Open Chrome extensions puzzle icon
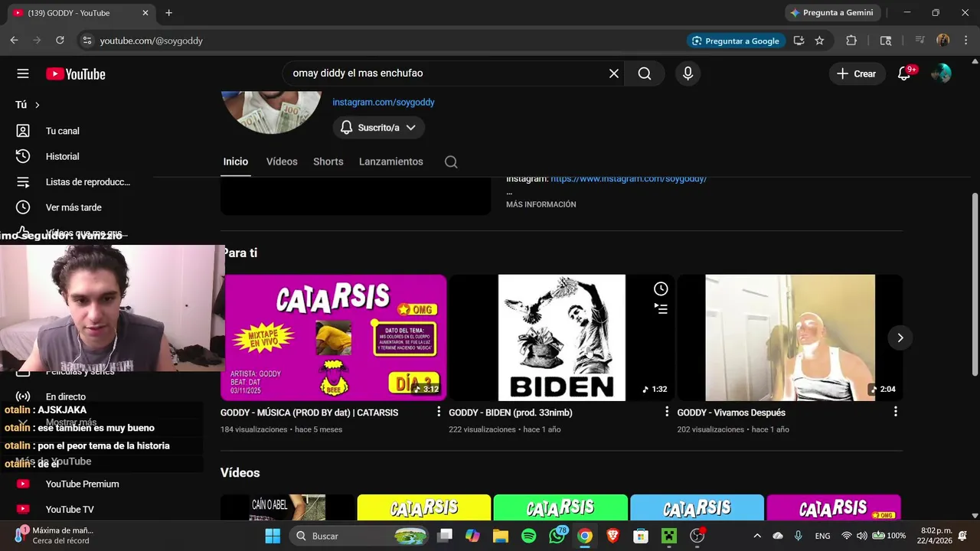The image size is (980, 551). 851,41
